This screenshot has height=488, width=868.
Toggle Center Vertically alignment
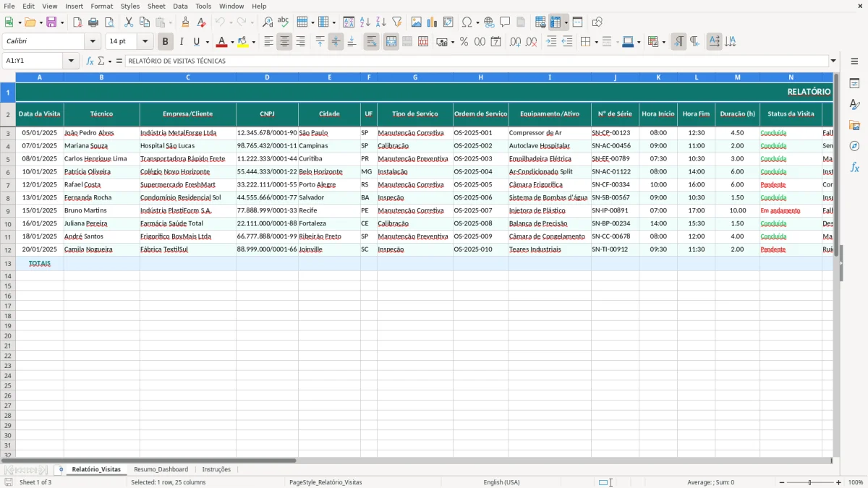tap(336, 42)
